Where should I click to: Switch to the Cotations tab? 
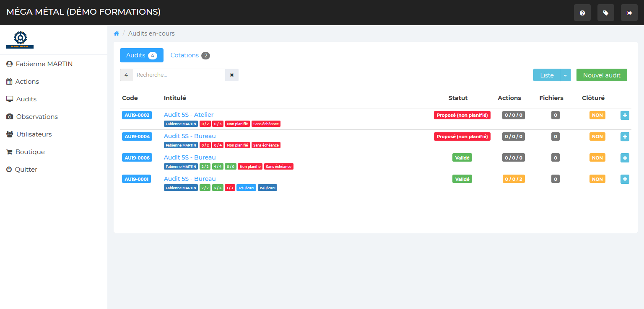tap(190, 55)
